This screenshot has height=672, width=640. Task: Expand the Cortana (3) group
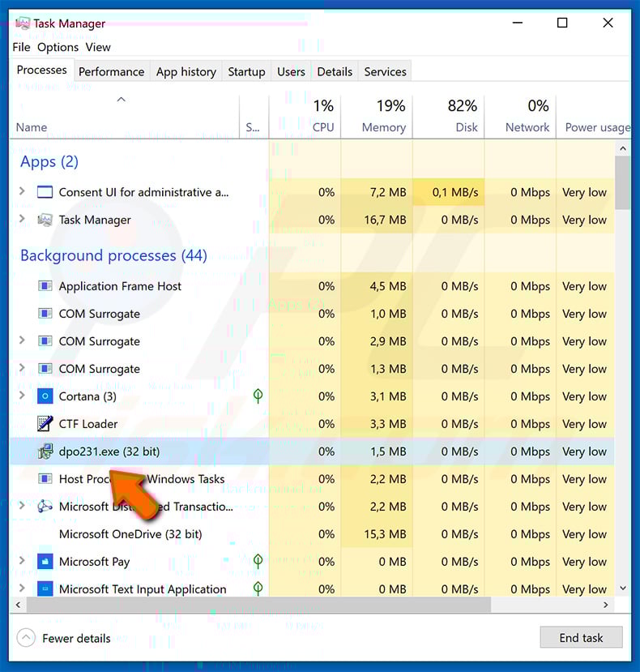(x=22, y=395)
